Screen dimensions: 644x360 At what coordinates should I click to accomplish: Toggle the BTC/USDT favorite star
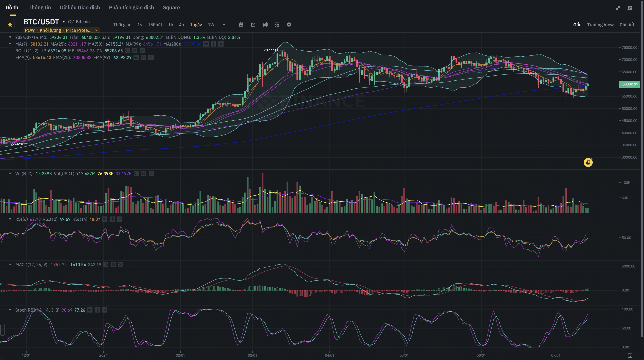[10, 24]
